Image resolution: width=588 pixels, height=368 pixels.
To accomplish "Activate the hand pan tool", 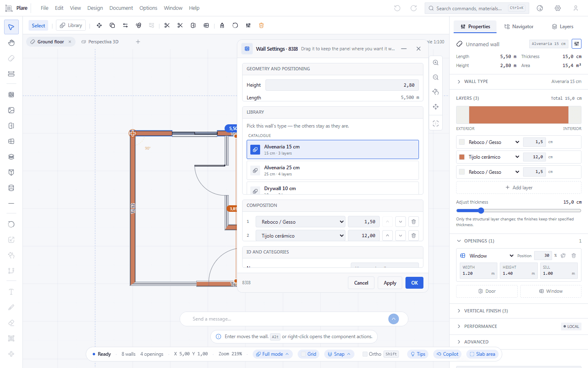I will (11, 43).
